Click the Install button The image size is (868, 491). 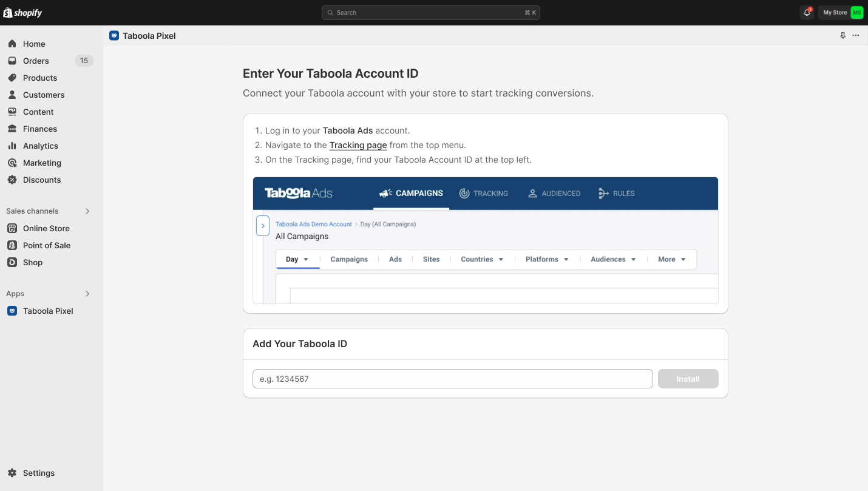(688, 379)
